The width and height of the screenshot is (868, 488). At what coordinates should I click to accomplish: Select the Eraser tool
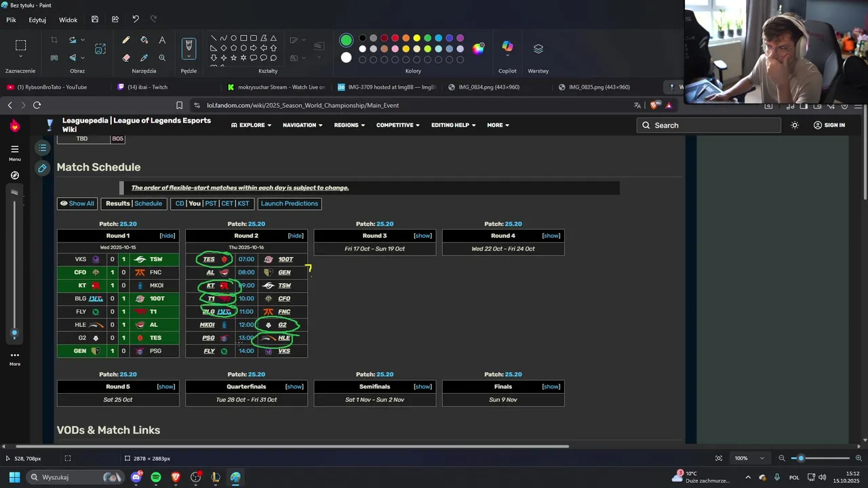pyautogui.click(x=126, y=58)
